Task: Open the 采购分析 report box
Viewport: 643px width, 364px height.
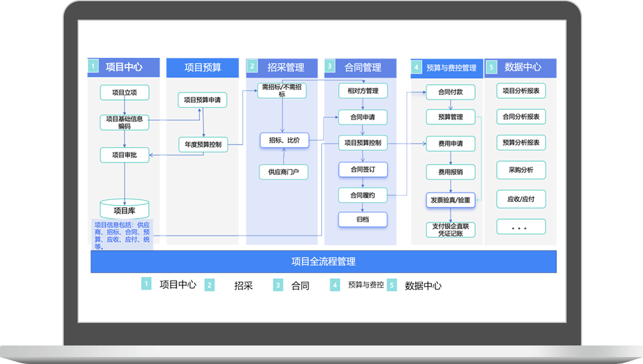Action: click(x=521, y=170)
